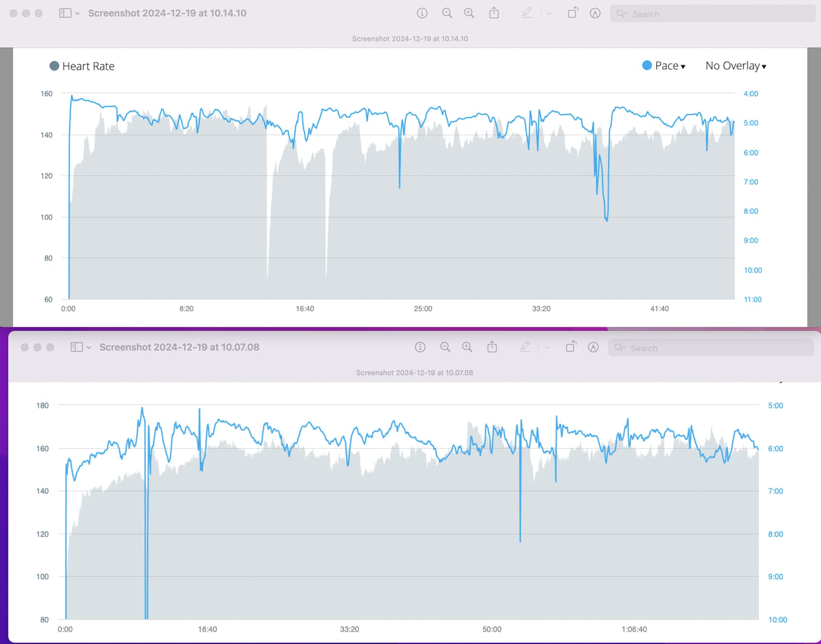Expand the sidebar view options chevron, top window

[x=77, y=14]
